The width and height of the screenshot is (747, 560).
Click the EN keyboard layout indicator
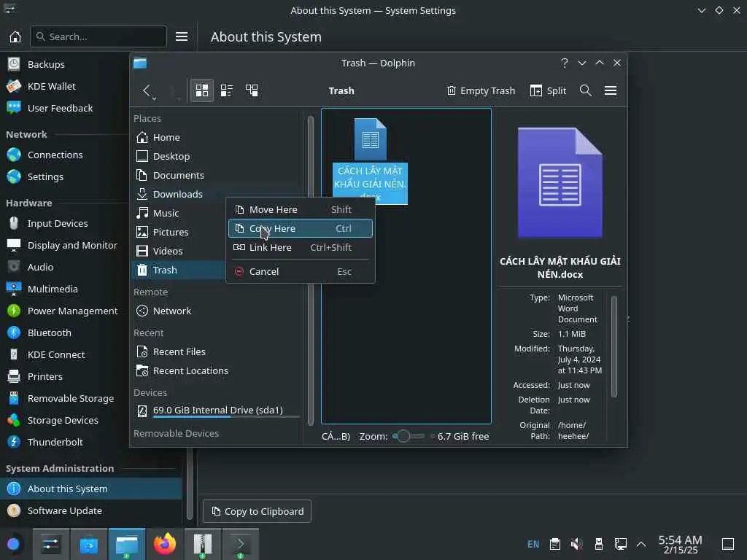coord(533,544)
